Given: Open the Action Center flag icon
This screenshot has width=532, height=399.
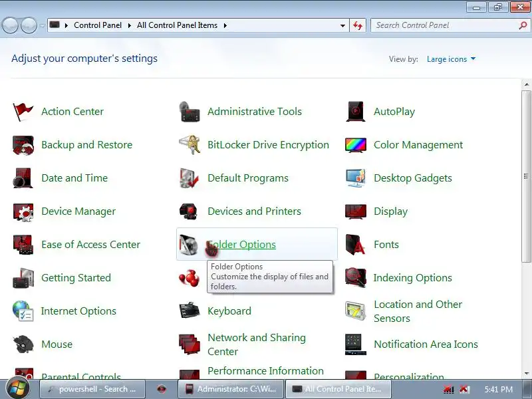Looking at the screenshot, I should coord(23,112).
